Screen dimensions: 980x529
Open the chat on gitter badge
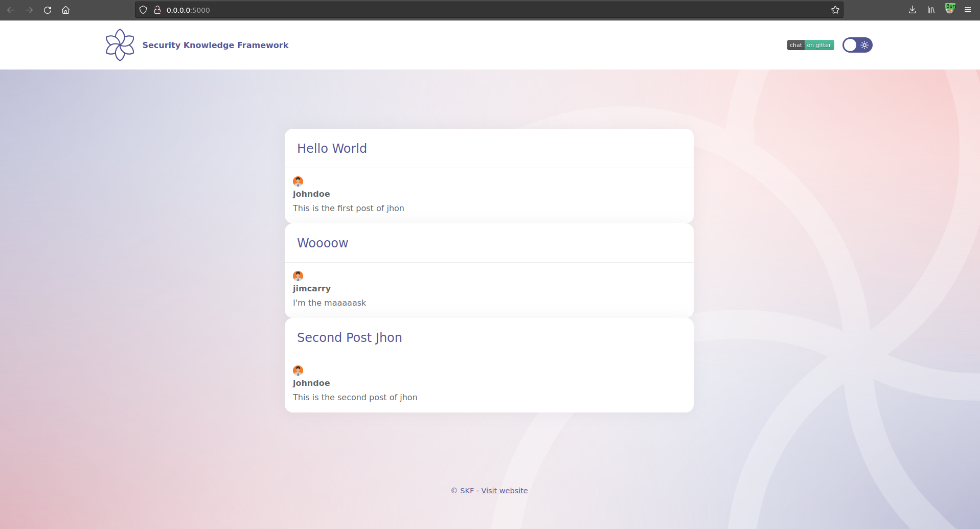(810, 45)
